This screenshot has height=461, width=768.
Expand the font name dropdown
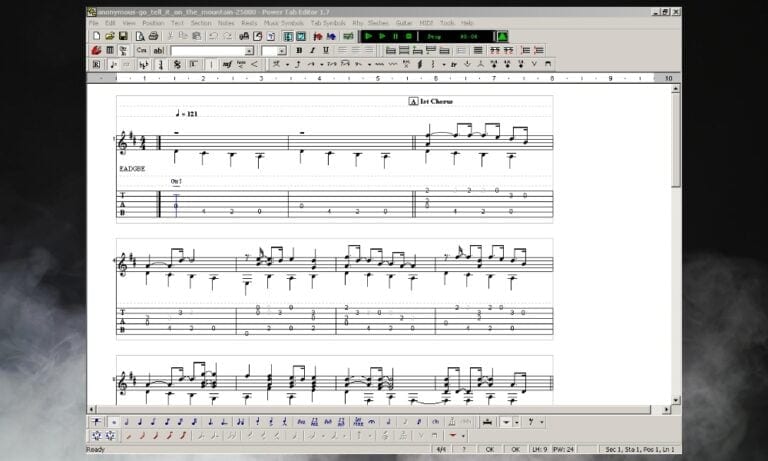(249, 50)
